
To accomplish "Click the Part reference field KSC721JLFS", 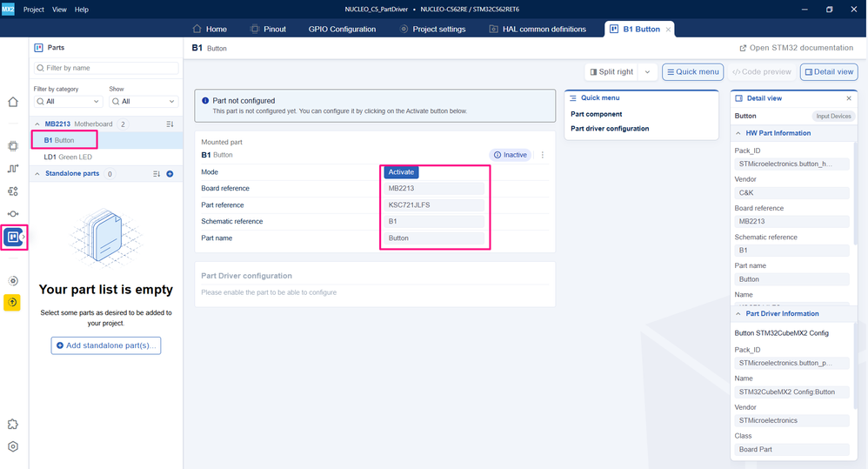I will coord(434,204).
